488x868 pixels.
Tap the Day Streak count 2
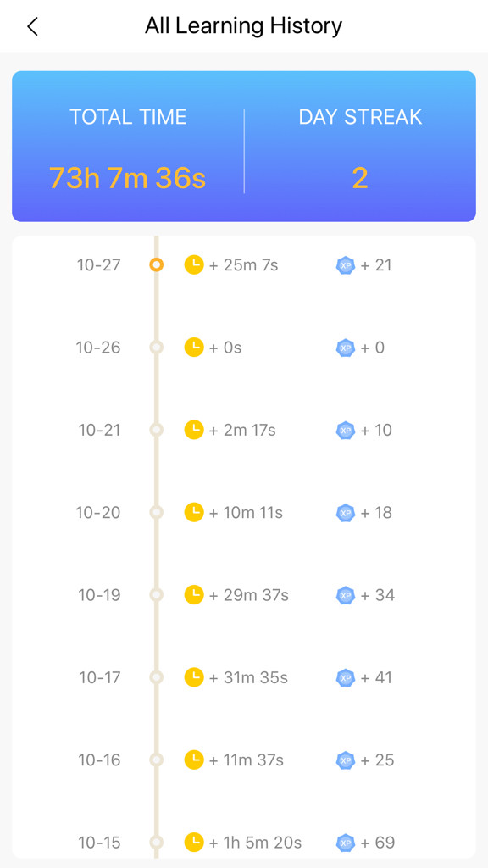pos(359,178)
